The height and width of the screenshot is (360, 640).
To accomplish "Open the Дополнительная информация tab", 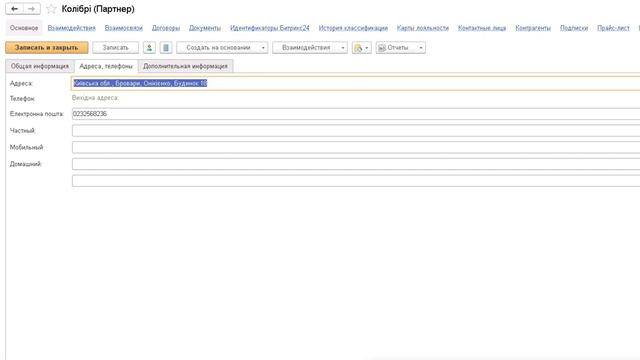I will tap(185, 66).
